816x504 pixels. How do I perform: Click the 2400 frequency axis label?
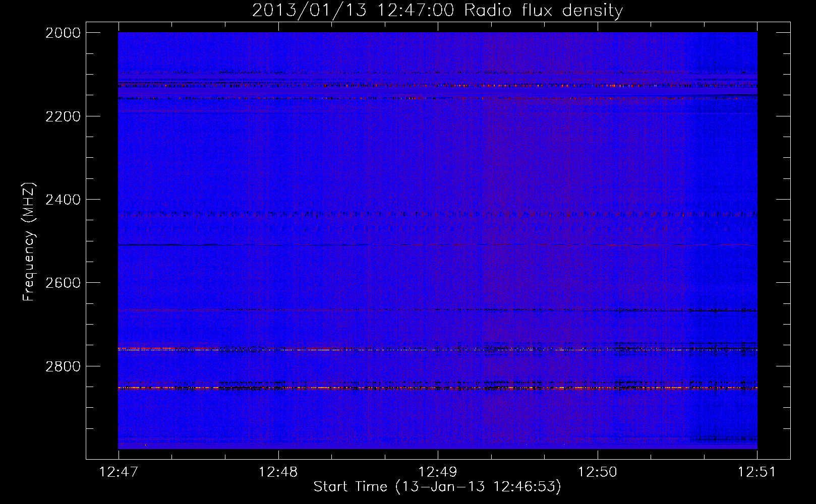[x=63, y=200]
